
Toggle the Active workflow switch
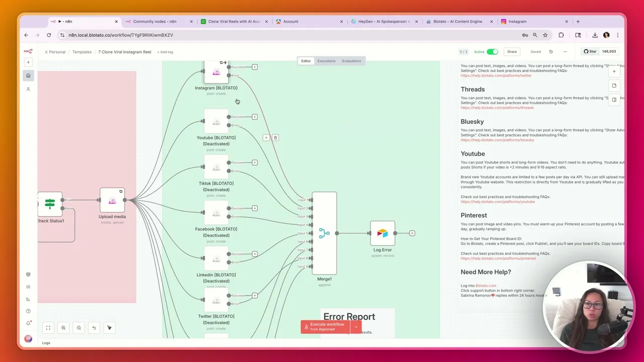coord(492,52)
